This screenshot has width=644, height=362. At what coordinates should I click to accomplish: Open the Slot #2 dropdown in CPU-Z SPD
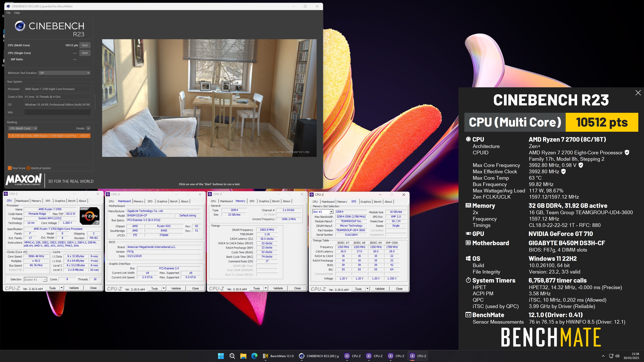click(x=323, y=212)
